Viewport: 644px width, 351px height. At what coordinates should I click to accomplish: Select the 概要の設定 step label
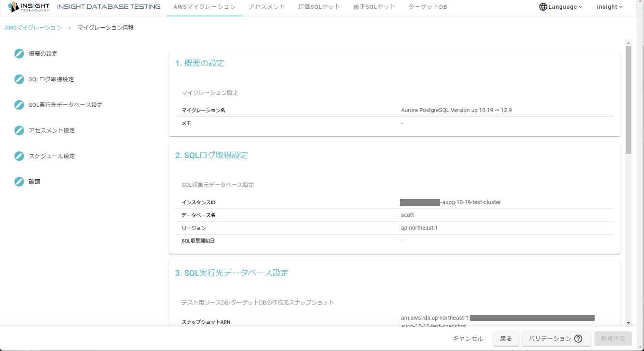coord(43,54)
